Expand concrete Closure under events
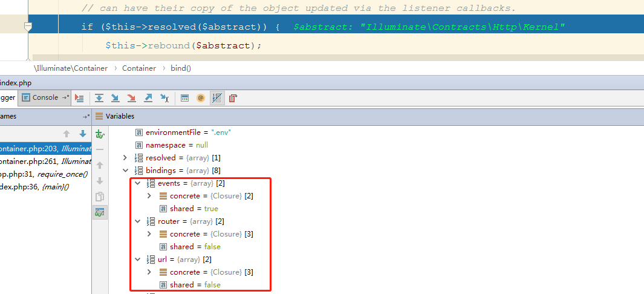Image resolution: width=644 pixels, height=294 pixels. point(149,196)
